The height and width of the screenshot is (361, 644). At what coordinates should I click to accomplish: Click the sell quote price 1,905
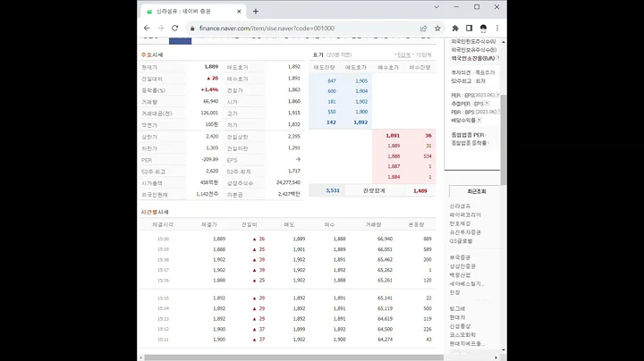tap(361, 80)
